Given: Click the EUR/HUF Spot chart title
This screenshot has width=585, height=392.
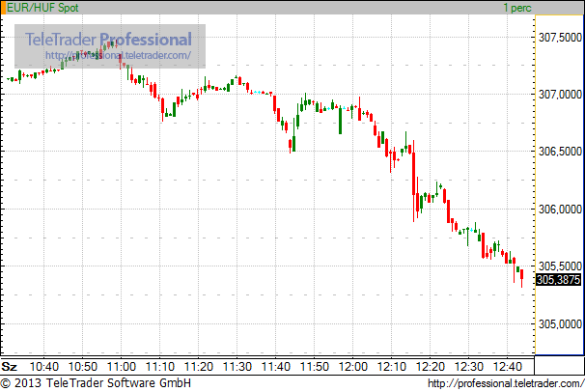Looking at the screenshot, I should pos(42,8).
